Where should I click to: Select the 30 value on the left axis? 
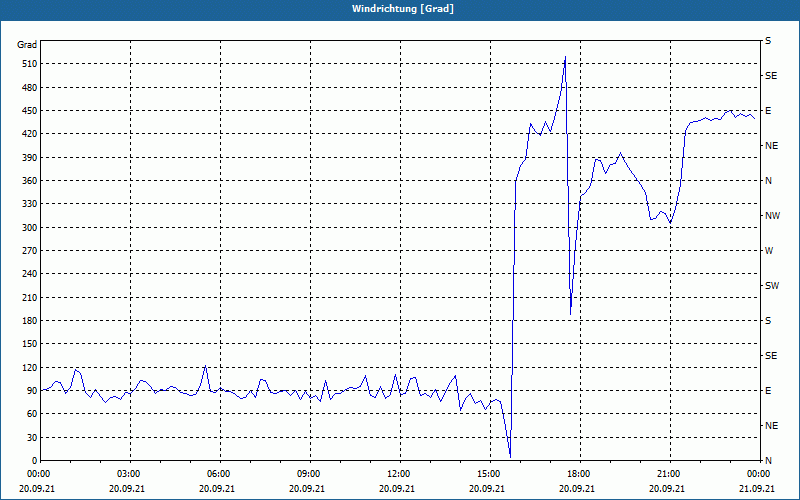(x=31, y=437)
